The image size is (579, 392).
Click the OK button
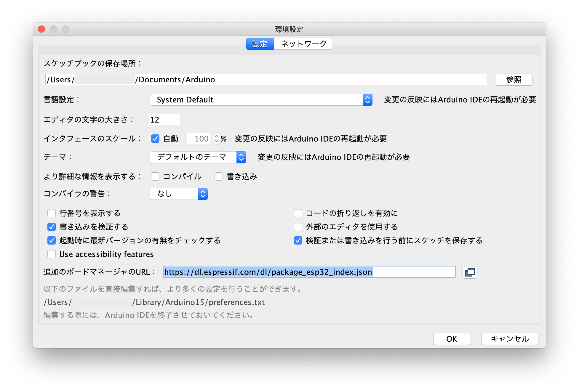point(452,339)
